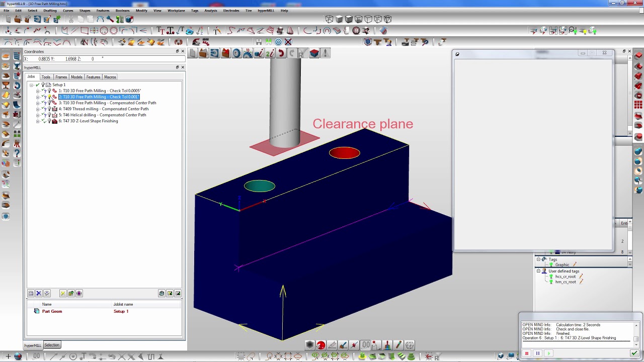Open the Workplane menu

pyautogui.click(x=176, y=11)
